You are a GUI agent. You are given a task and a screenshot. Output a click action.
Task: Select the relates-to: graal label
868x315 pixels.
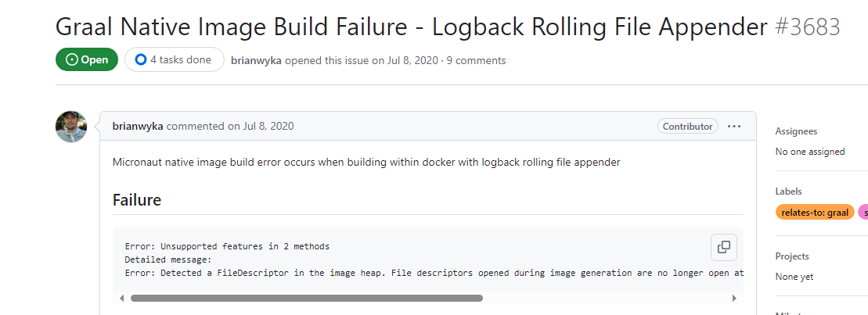click(x=815, y=212)
